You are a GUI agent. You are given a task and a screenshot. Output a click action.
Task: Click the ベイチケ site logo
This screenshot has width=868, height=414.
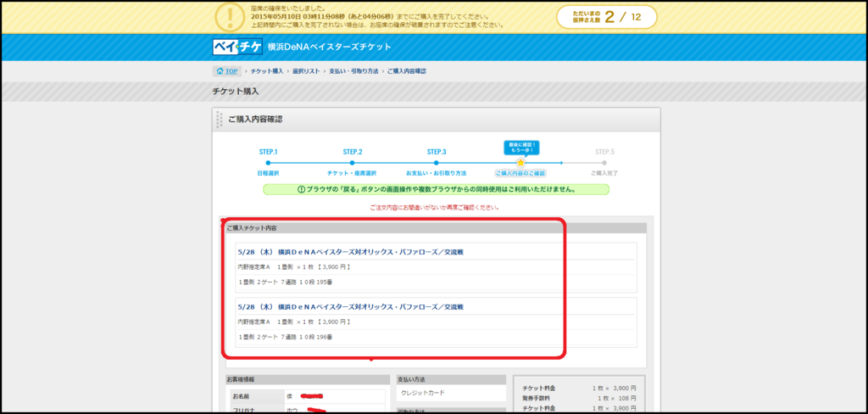237,47
